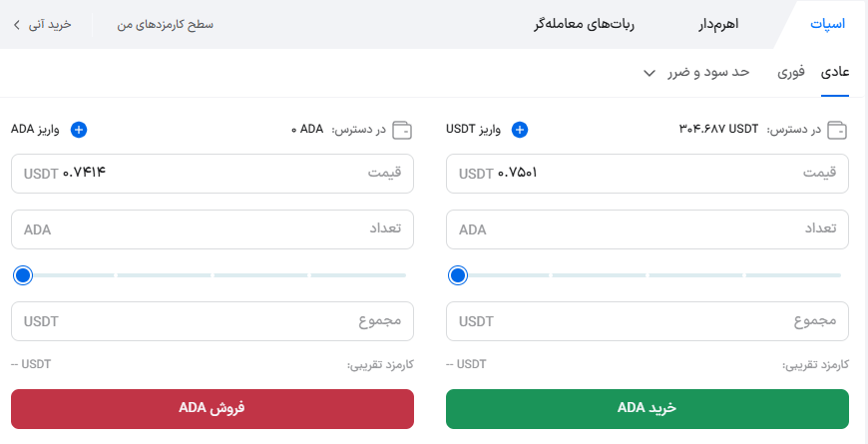Select the فوری order type
Screen dimensions: 868x444
[x=790, y=72]
